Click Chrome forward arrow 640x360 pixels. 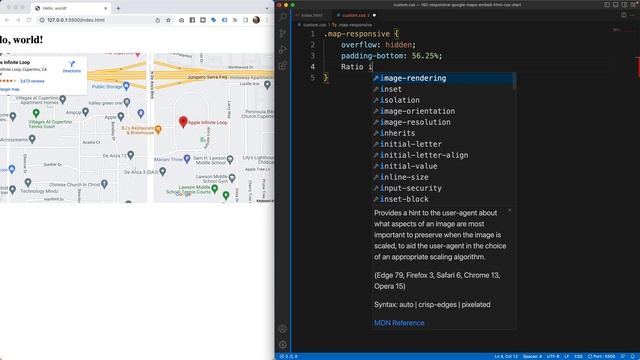click(18, 20)
